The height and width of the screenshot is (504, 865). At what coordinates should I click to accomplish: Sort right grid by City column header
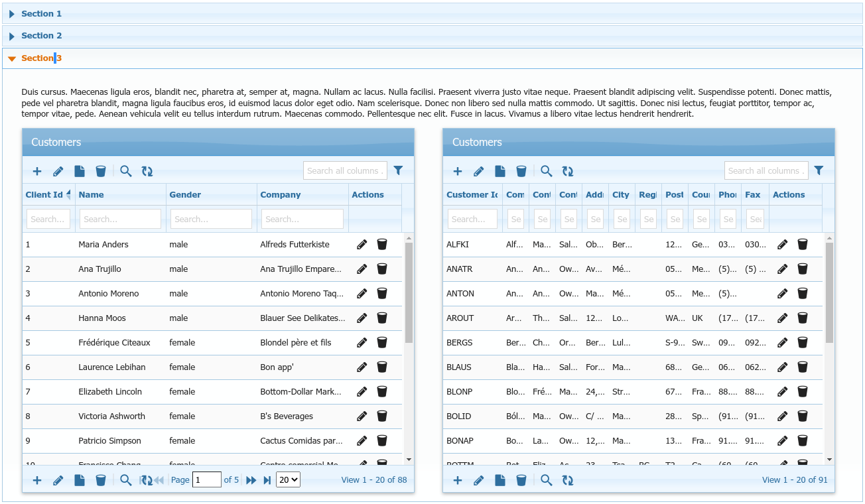[x=621, y=195]
